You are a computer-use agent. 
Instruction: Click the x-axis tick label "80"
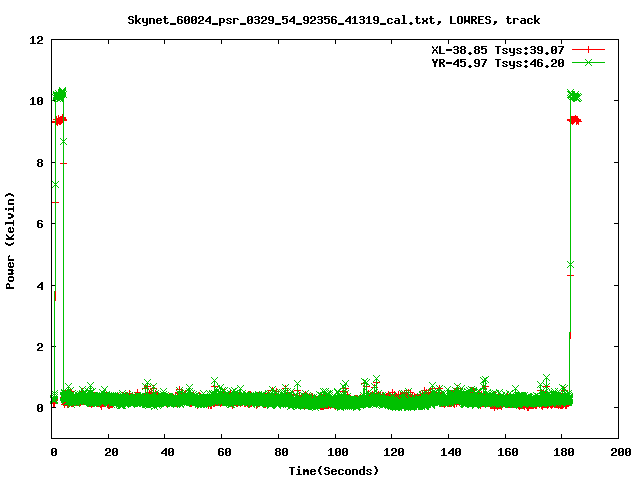pos(281,452)
